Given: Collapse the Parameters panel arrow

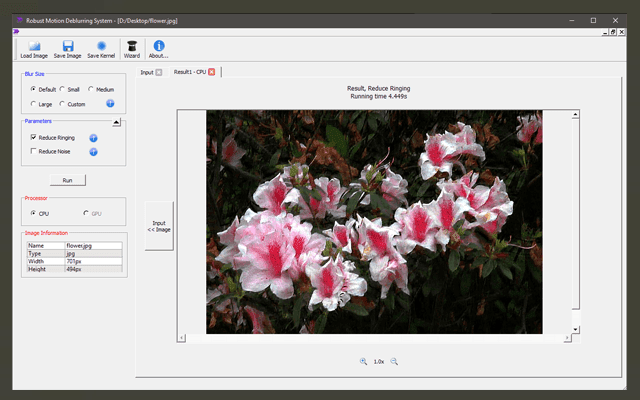Looking at the screenshot, I should (116, 122).
